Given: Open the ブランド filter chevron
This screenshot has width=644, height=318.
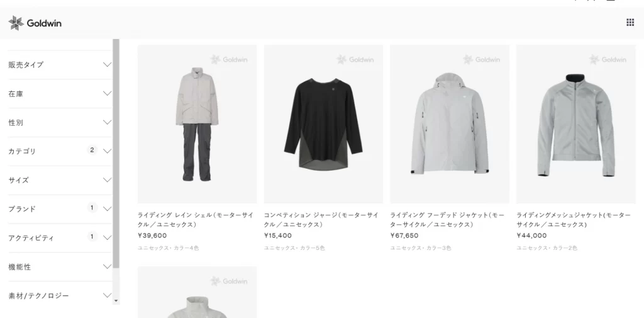Looking at the screenshot, I should click(x=107, y=209).
